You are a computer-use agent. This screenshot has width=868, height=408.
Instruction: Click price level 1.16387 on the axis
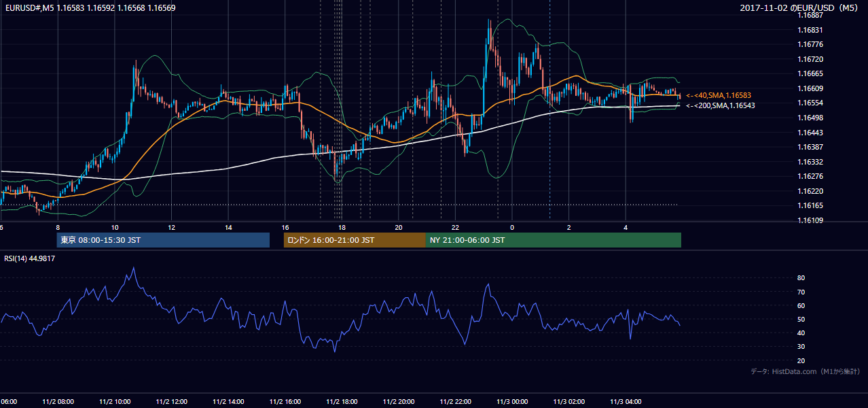coord(810,148)
